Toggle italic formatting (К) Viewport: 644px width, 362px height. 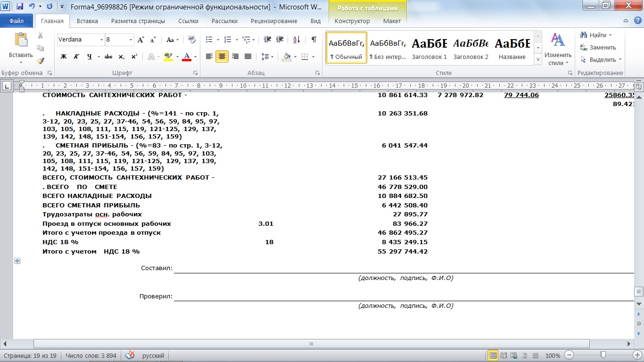tap(76, 57)
